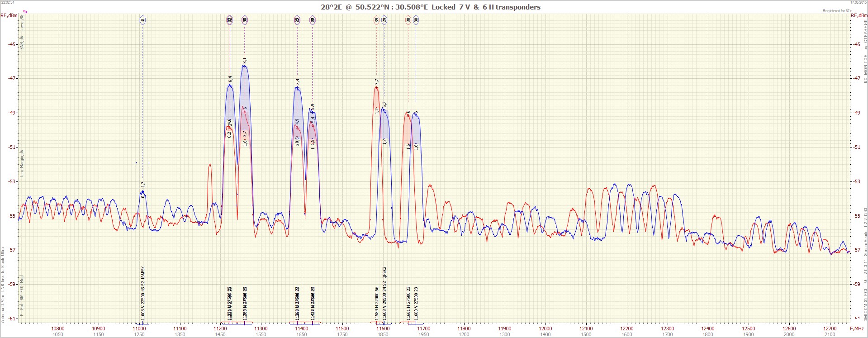Click the 6,4 SNR peak label
The width and height of the screenshot is (868, 338).
click(230, 79)
